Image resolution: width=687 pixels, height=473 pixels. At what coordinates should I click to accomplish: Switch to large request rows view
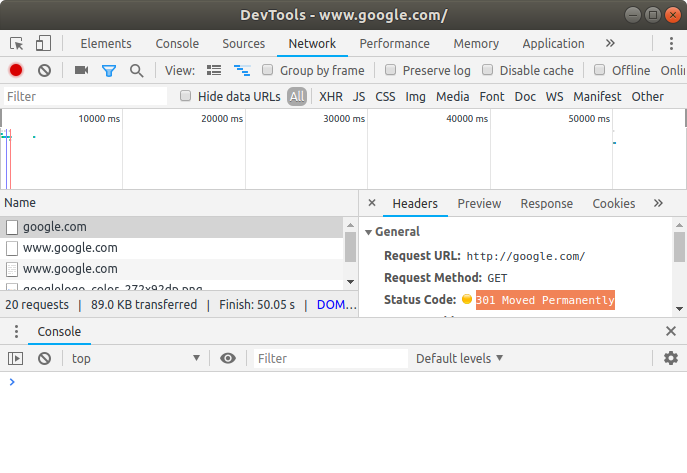point(214,70)
